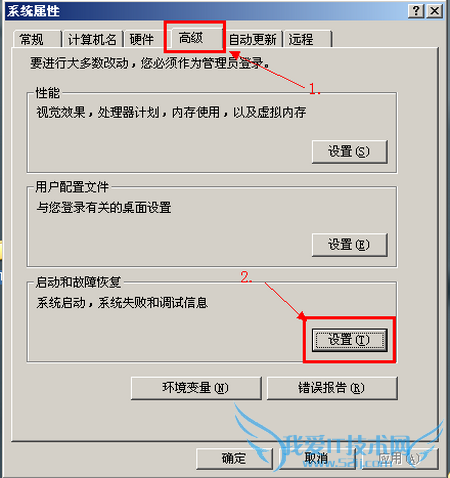
Task: Open user profile settings 设置(E)
Action: point(349,245)
